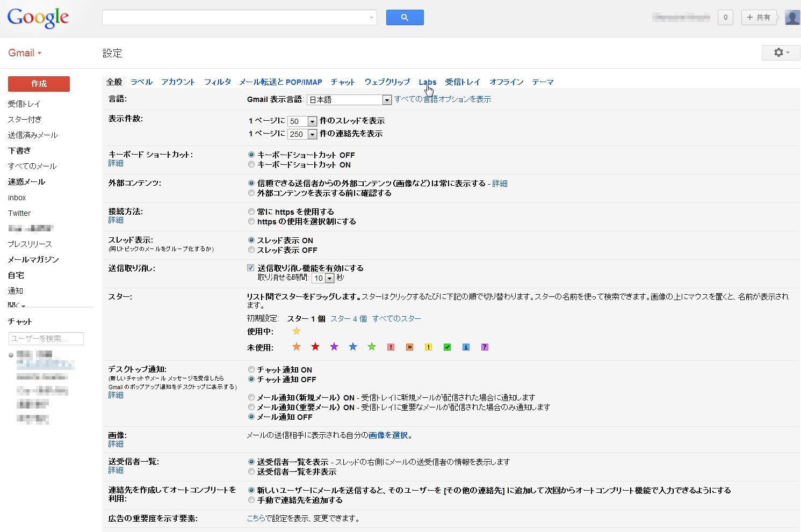
Task: Click the 画像を選択 link
Action: point(388,435)
